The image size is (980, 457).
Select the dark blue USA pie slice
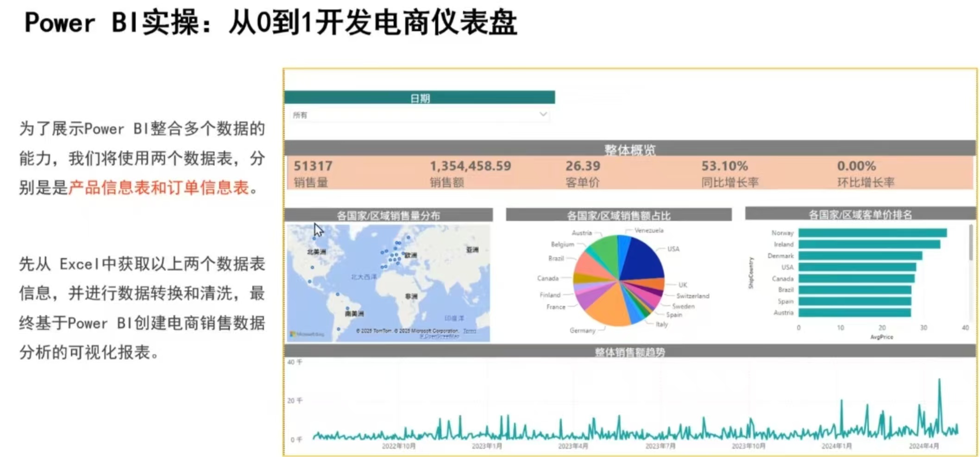pos(641,260)
